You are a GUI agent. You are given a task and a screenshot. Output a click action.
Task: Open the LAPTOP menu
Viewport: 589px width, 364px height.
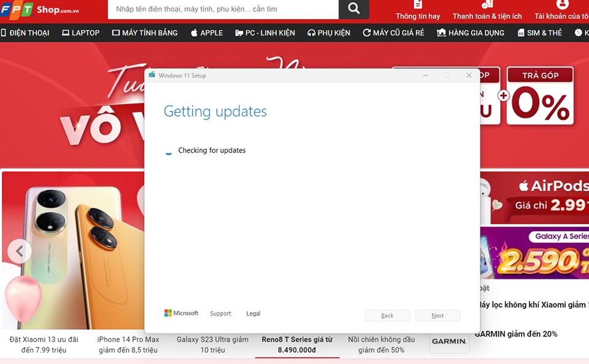coord(81,33)
